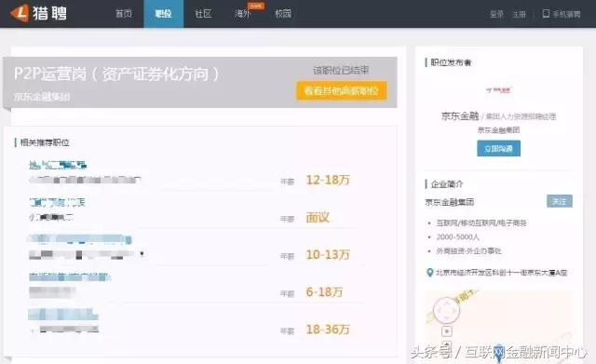Viewport: 596px width, 364px height.
Task: Open the 海外 tab
Action: tap(243, 14)
